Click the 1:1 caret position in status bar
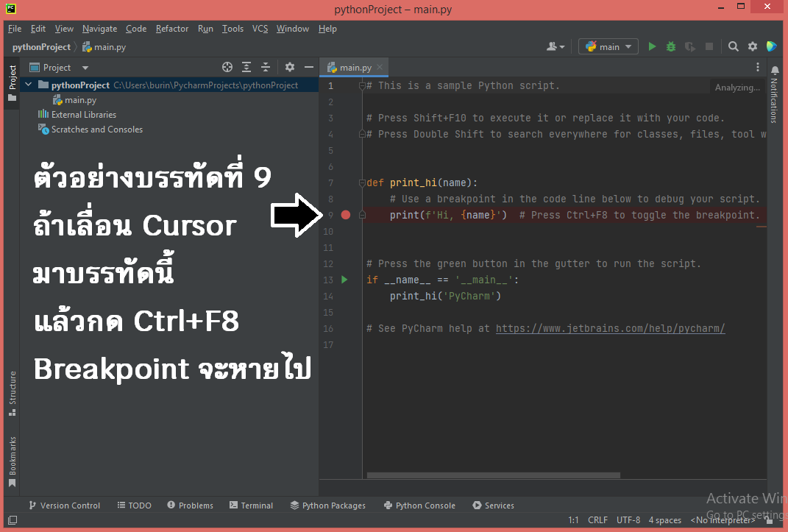 (x=573, y=520)
